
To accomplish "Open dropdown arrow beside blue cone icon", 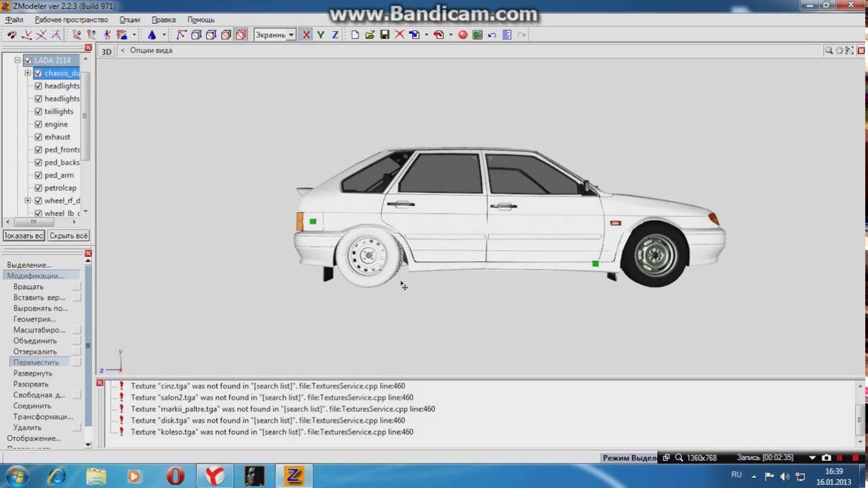I will tap(164, 35).
